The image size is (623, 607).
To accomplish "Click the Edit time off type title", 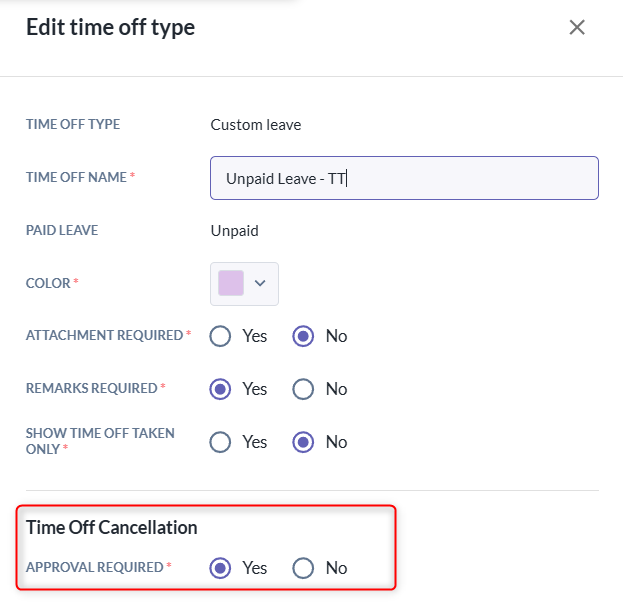I will tap(110, 27).
